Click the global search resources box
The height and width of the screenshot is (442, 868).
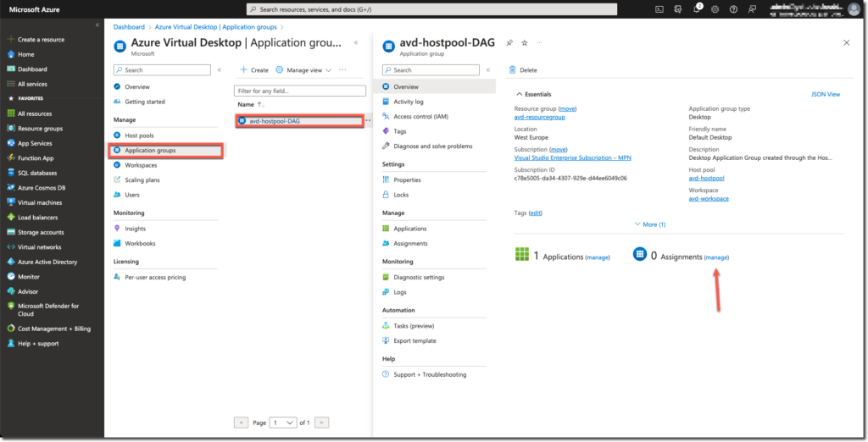tap(431, 9)
